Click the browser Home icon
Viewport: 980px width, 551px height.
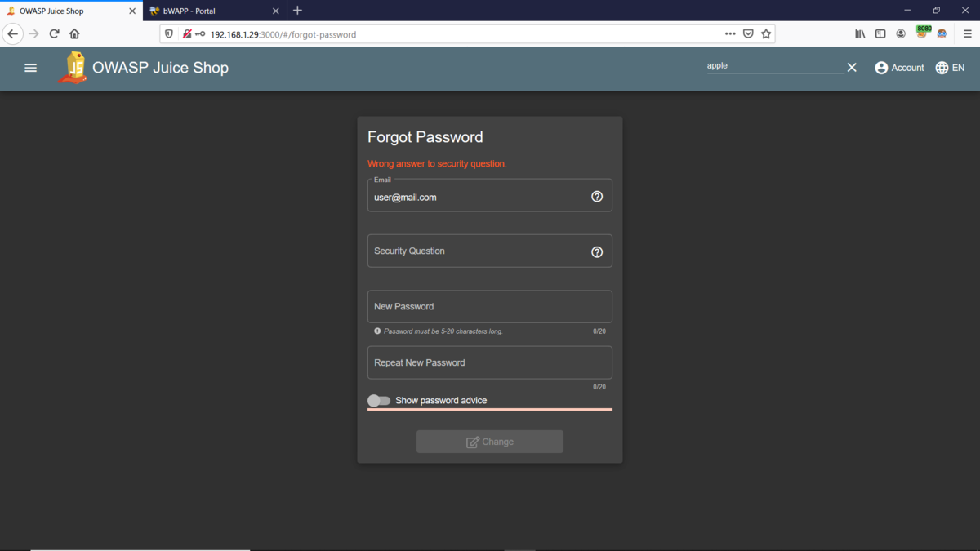[74, 34]
